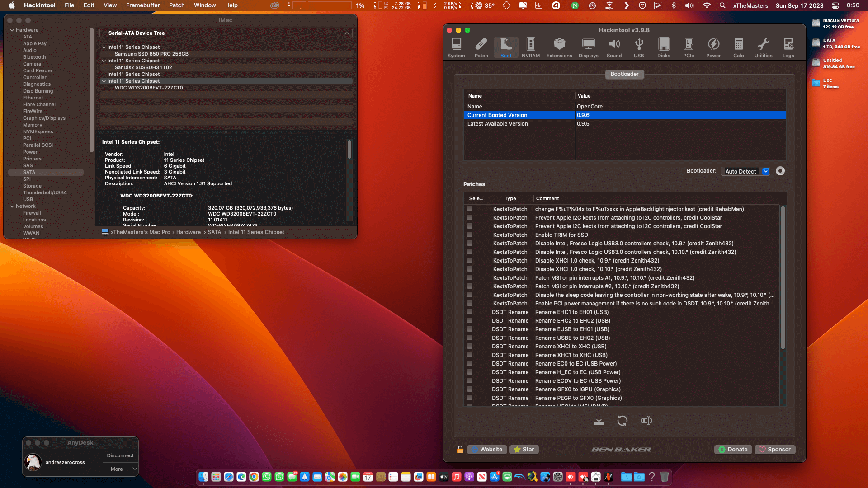Switch to the Sound toolbar icon

(x=614, y=48)
